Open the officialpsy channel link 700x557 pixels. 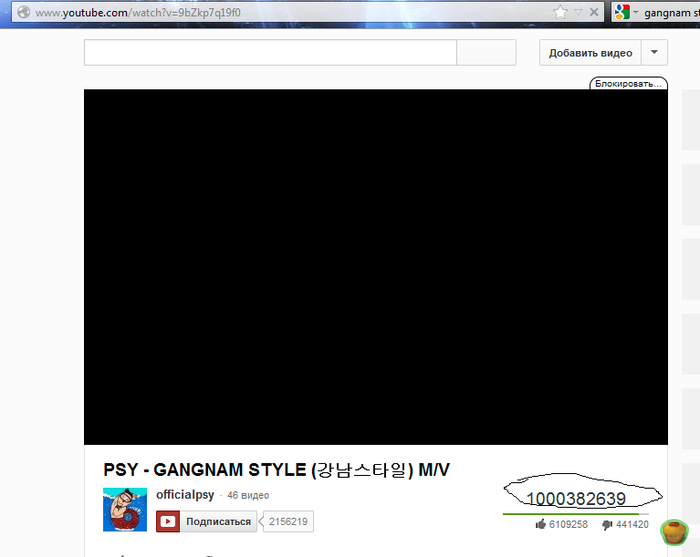pos(185,495)
